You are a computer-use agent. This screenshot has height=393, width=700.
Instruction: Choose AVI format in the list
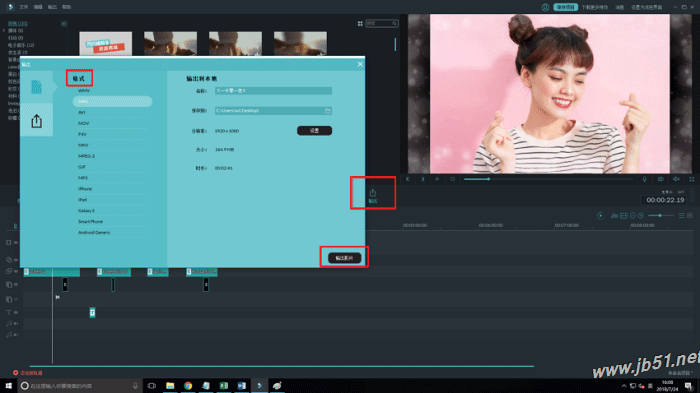click(82, 113)
